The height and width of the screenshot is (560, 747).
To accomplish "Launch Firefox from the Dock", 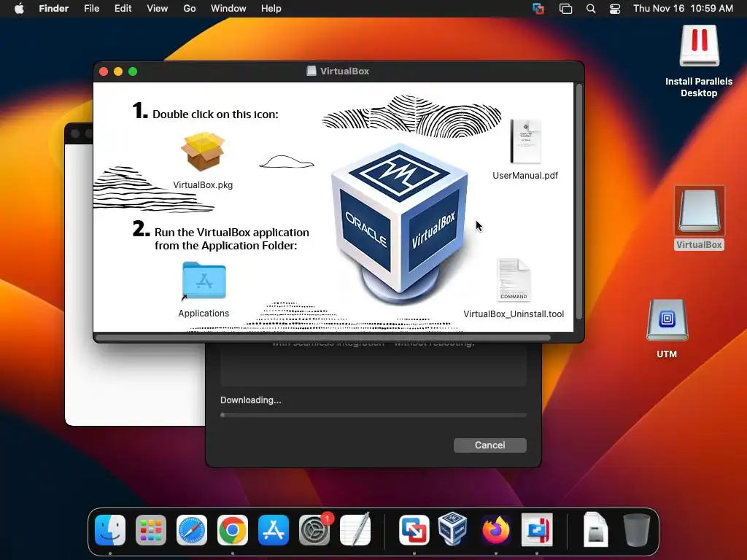I will pos(496,530).
